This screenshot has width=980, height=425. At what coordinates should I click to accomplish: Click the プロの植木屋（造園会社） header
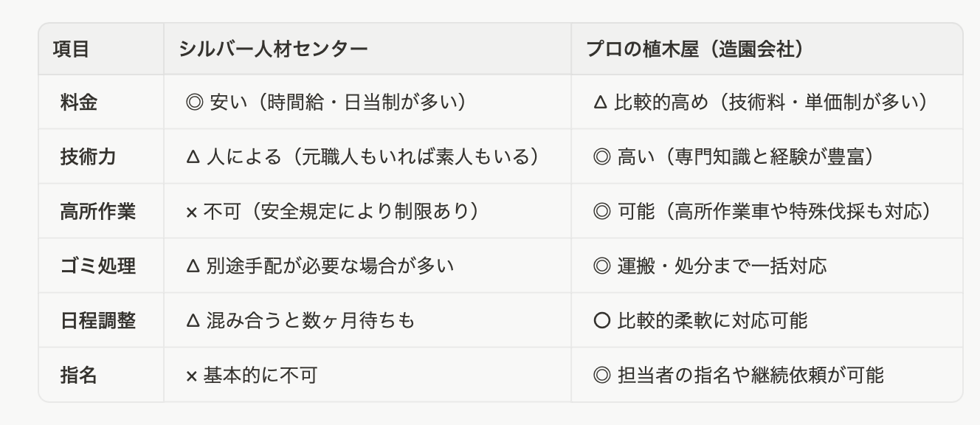[694, 49]
